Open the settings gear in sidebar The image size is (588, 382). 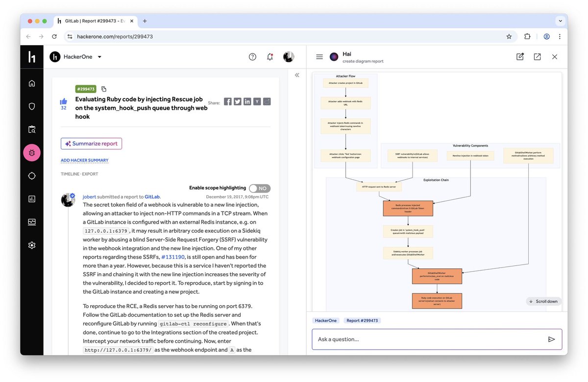point(32,245)
